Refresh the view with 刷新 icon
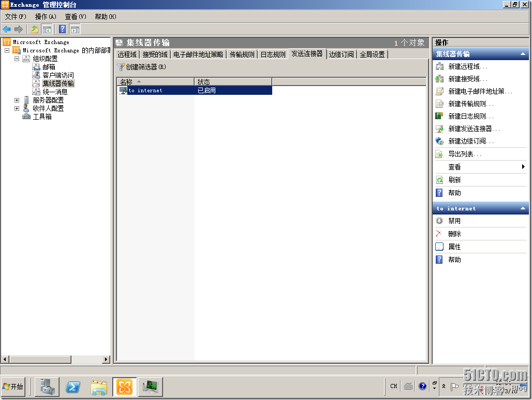This screenshot has width=532, height=400. coord(440,179)
